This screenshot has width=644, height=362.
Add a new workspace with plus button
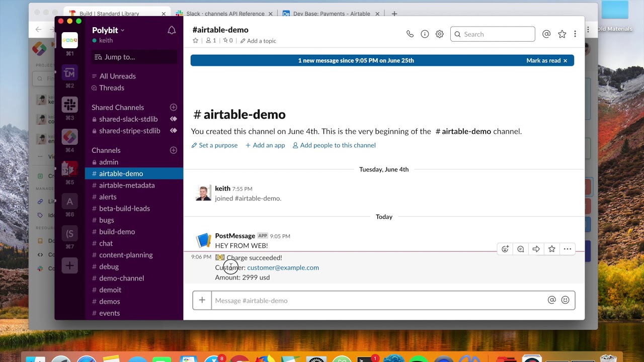click(x=70, y=265)
